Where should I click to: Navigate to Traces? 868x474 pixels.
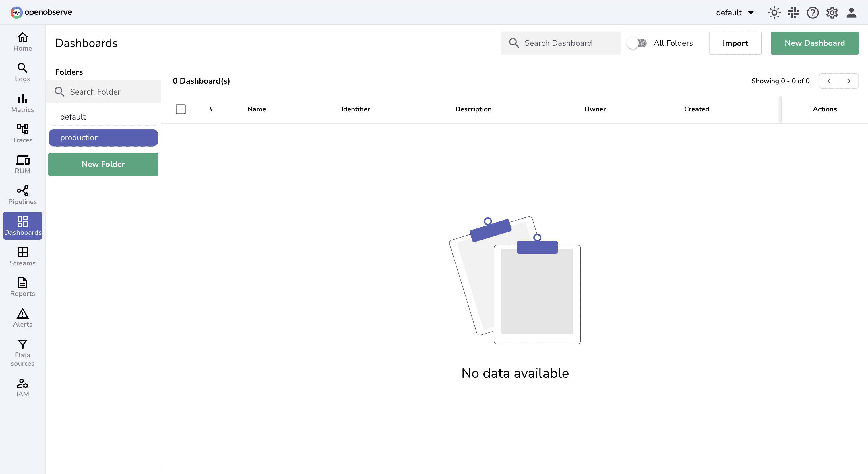[x=22, y=133]
